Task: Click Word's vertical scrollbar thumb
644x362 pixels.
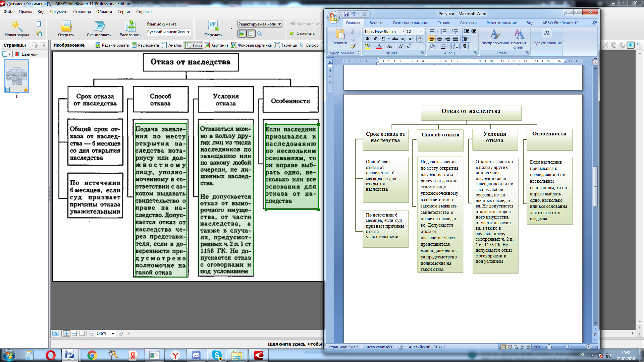Action: tap(595, 186)
